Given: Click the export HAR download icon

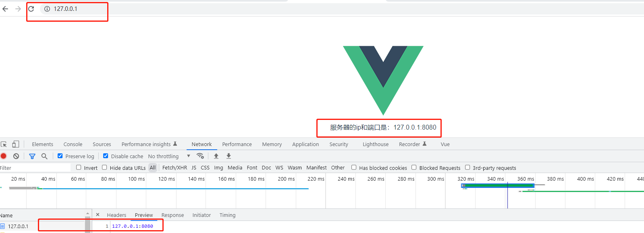Looking at the screenshot, I should point(229,156).
